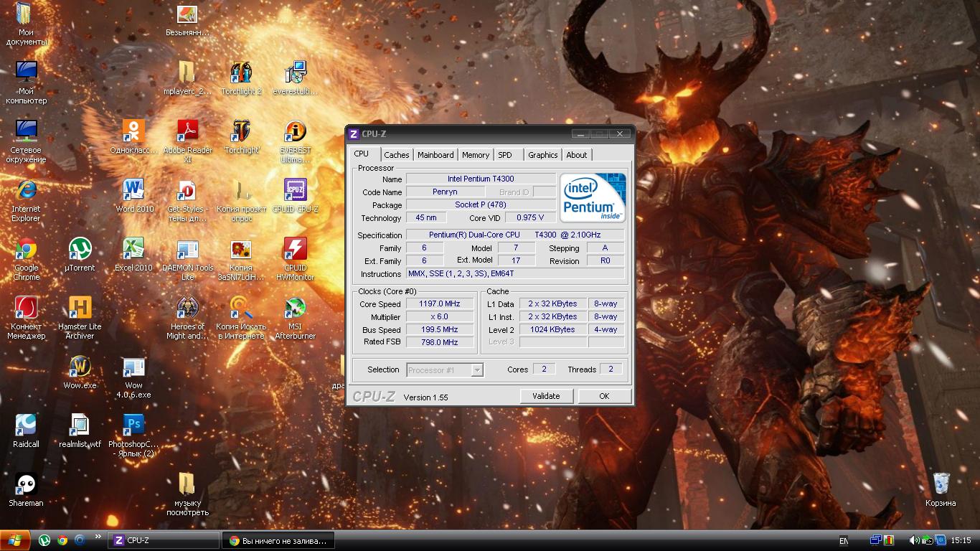The width and height of the screenshot is (980, 551).
Task: Expand quick launch overflow chevron
Action: pyautogui.click(x=98, y=537)
